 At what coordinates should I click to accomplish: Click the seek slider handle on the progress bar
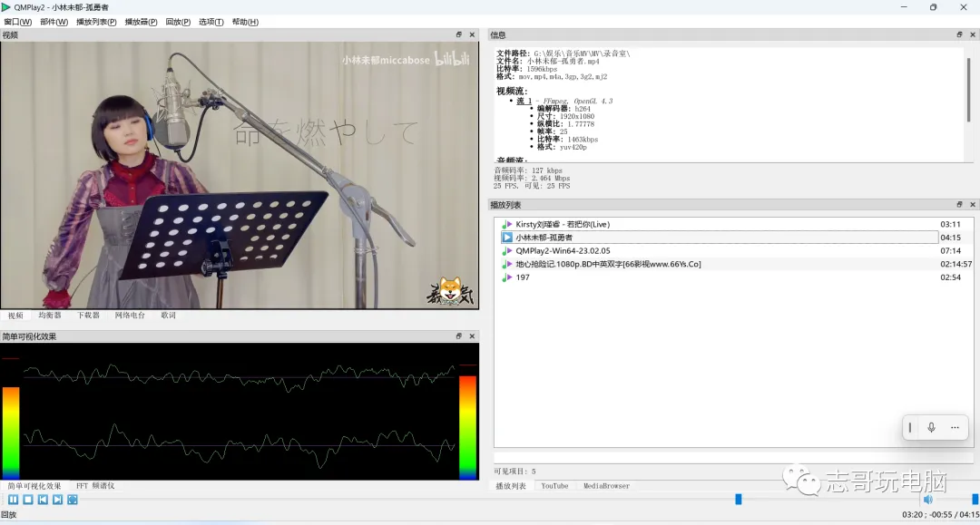point(739,499)
